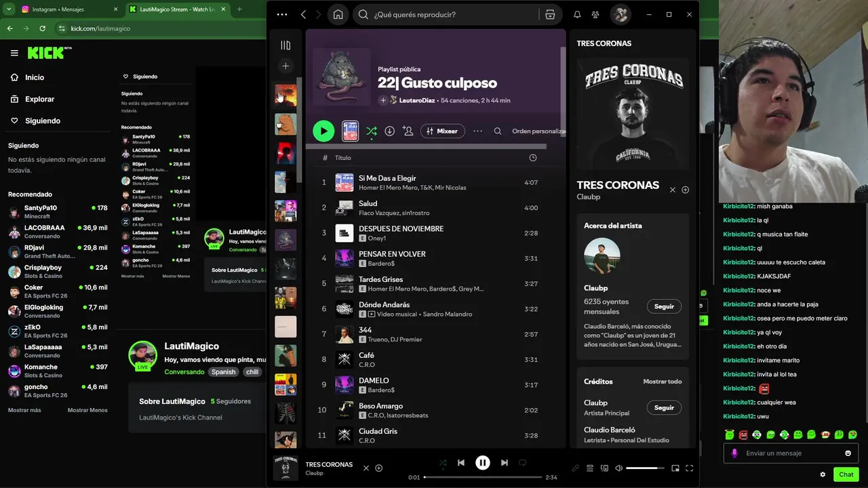Follow Claubp in Créditos section

click(x=664, y=407)
